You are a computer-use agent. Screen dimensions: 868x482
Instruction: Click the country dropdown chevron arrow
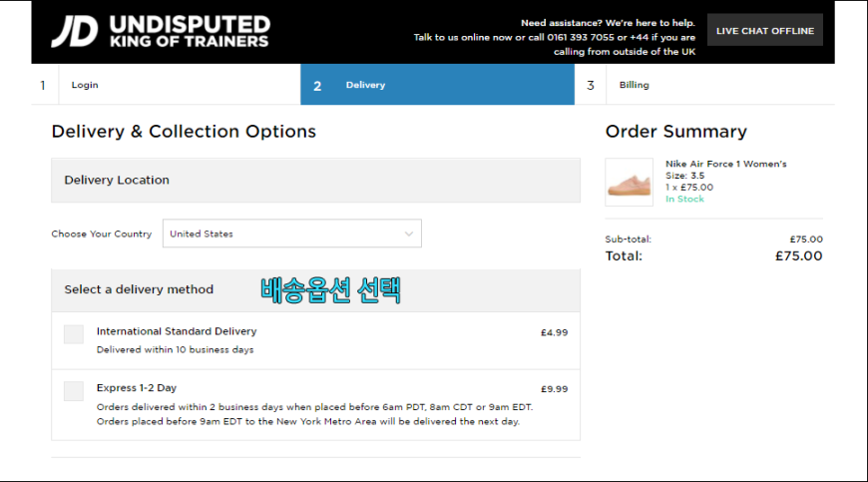point(408,235)
